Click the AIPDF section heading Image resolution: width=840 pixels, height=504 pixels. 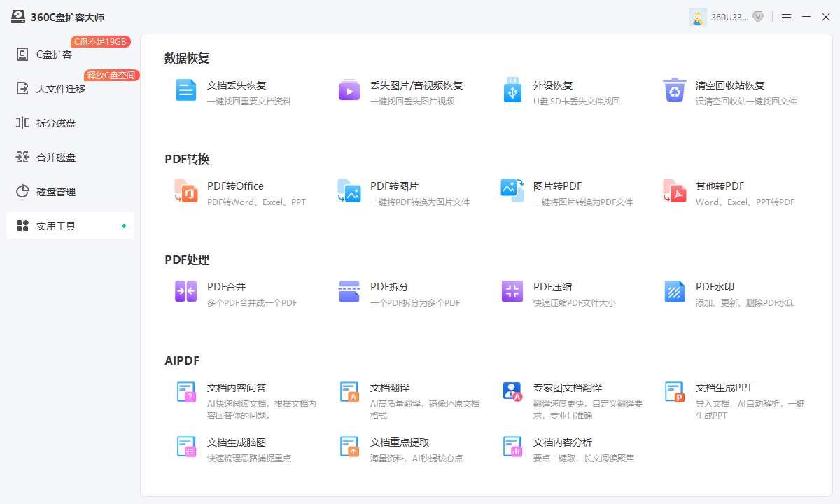pos(182,360)
